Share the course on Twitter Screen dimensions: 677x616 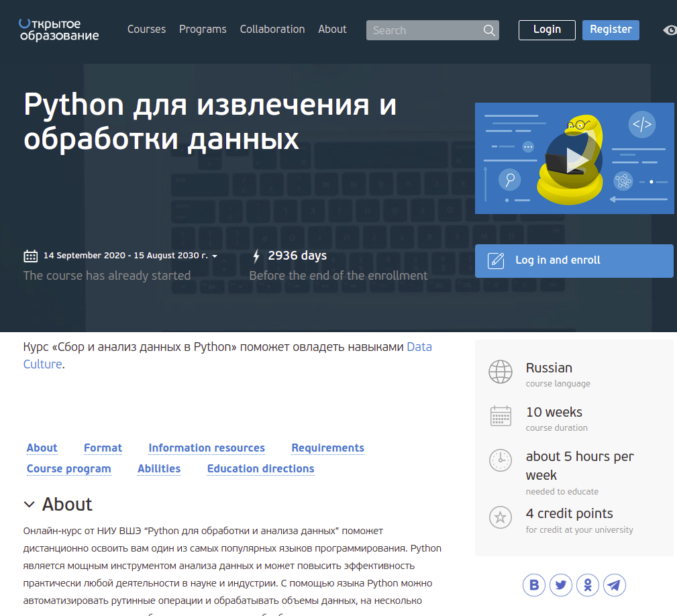pos(561,585)
